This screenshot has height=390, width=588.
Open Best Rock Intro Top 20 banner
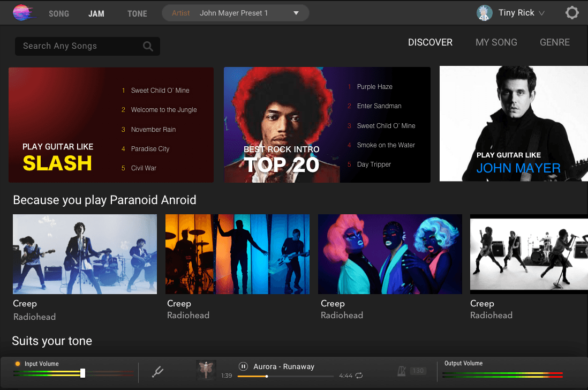tap(327, 125)
